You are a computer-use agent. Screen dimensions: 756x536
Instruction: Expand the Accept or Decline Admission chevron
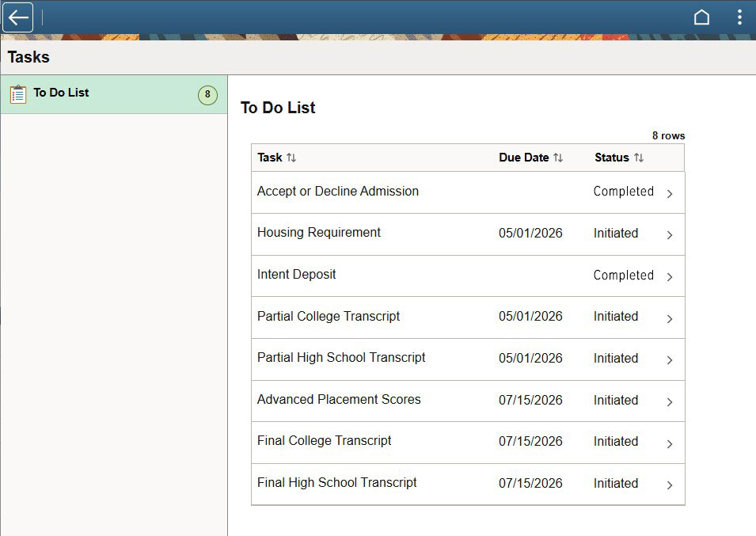point(670,193)
